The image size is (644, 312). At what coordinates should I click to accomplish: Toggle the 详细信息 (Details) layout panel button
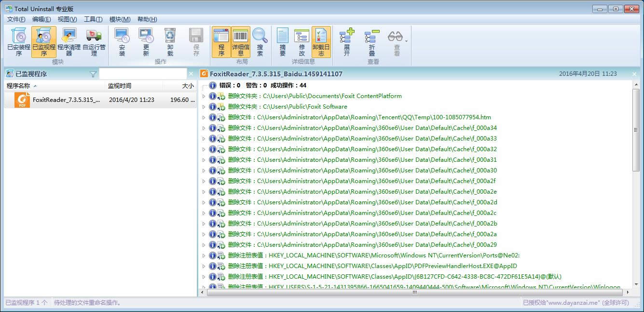coord(241,42)
